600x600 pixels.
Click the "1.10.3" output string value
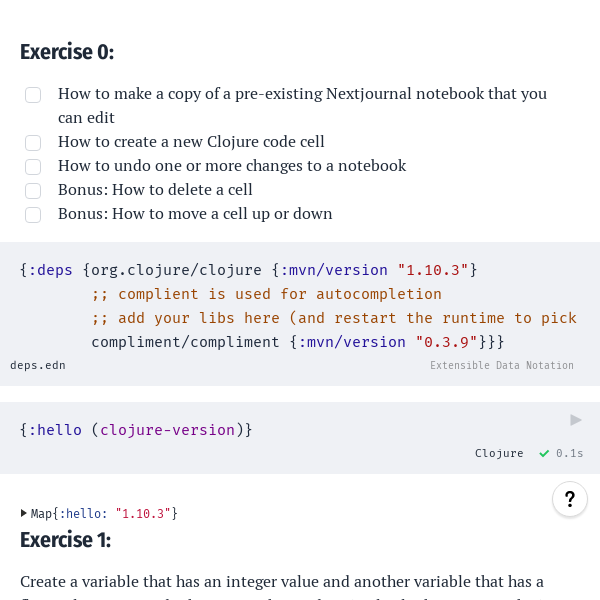point(143,514)
